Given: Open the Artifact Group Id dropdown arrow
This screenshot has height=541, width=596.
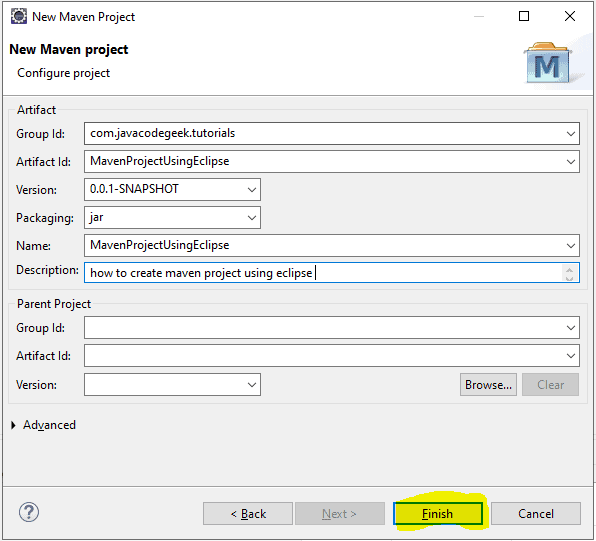Looking at the screenshot, I should pyautogui.click(x=570, y=134).
